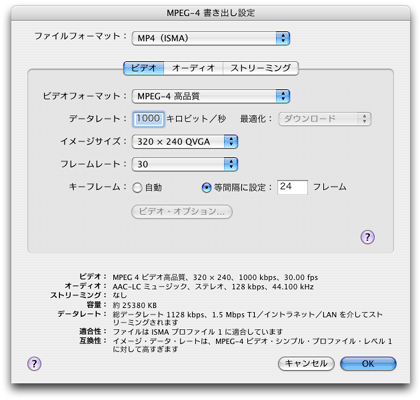Switch to the ストリーミング tab
Viewport: 420px width, 400px height.
point(260,68)
